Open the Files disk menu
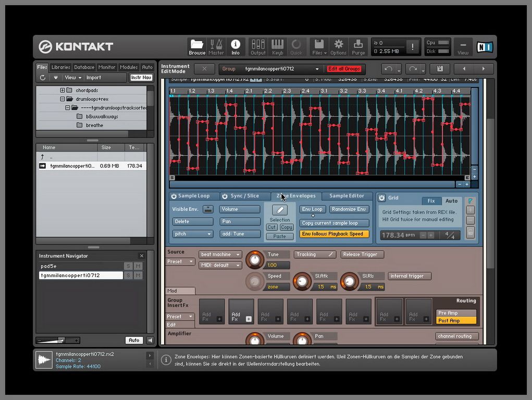 pos(319,47)
